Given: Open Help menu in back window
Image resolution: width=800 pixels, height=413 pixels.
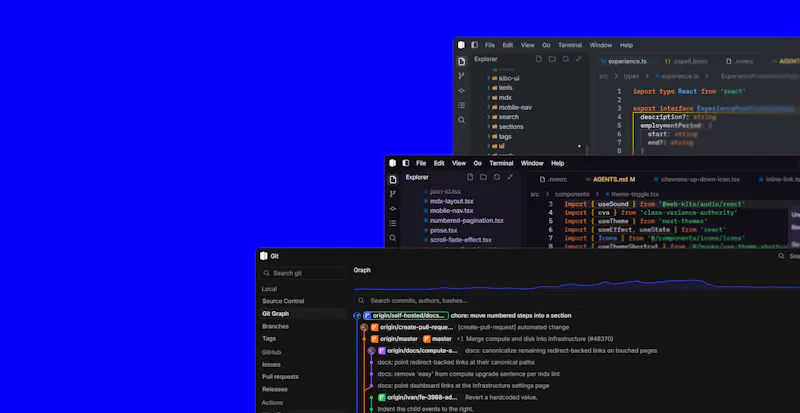Looking at the screenshot, I should point(626,45).
